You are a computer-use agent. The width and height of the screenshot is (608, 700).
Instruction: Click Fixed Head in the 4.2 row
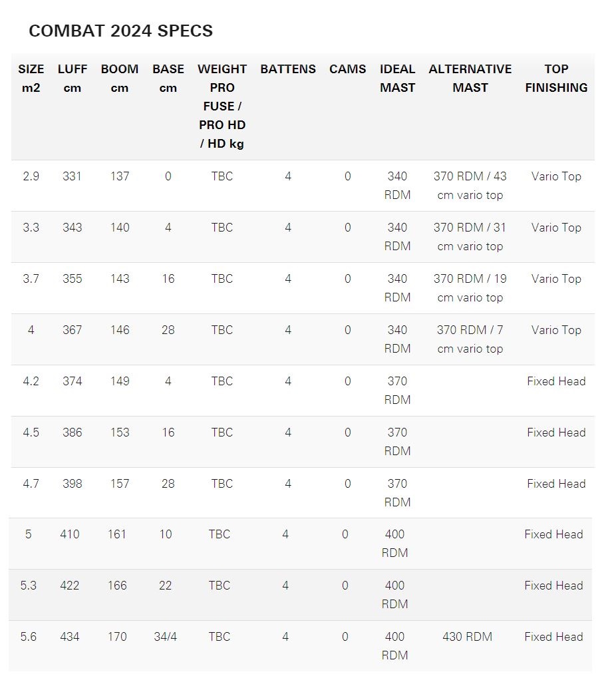[x=556, y=381]
